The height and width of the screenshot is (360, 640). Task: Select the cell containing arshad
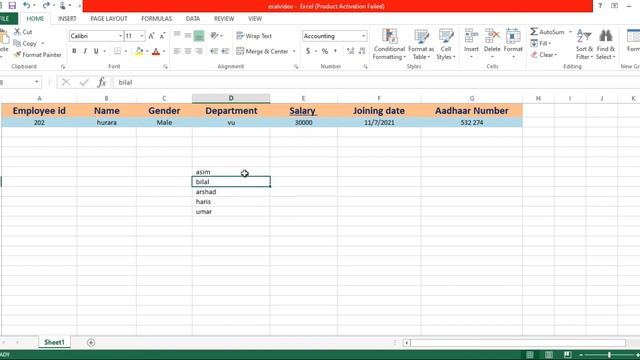[x=231, y=192]
